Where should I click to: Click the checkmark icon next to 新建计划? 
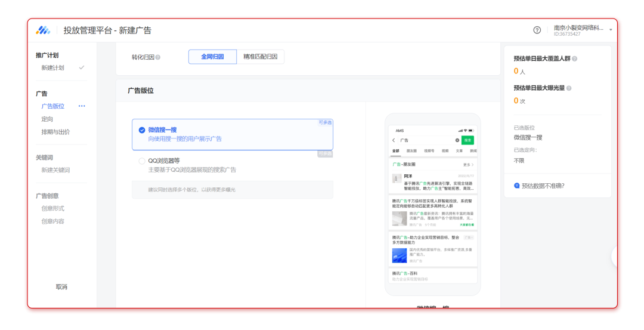pyautogui.click(x=82, y=68)
